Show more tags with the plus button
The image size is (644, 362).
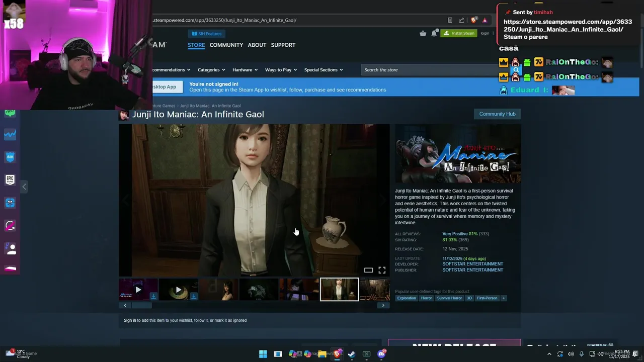[503, 298]
